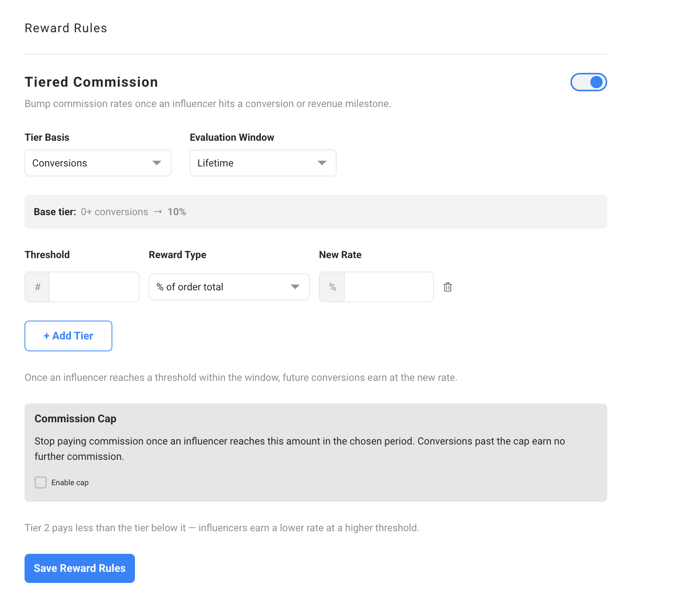
Task: Delete the tier row with trash icon
Action: (x=447, y=287)
